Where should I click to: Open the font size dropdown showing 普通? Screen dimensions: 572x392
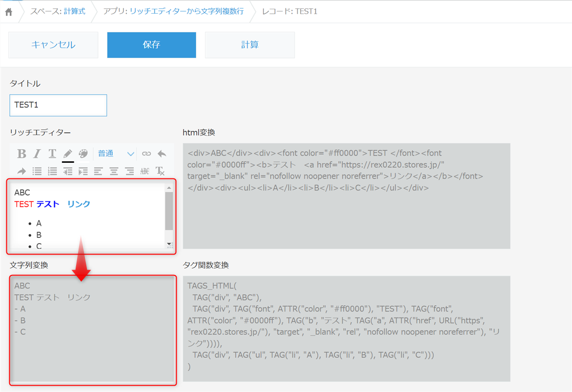tap(116, 154)
